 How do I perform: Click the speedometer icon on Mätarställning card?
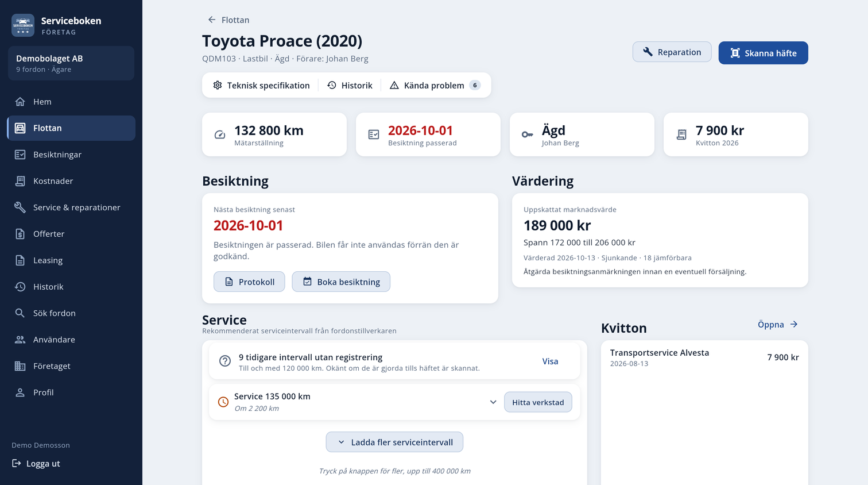coord(220,134)
